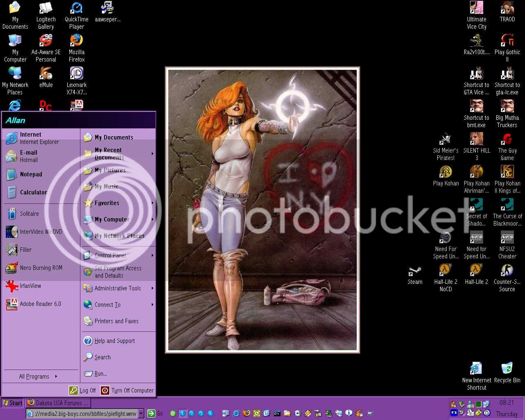The image size is (525, 420).
Task: Expand All Programs in the Start menu
Action: click(x=39, y=377)
